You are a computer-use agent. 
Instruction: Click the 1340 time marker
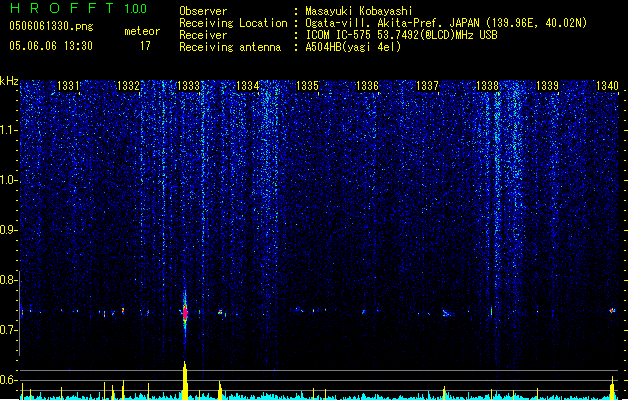point(607,86)
